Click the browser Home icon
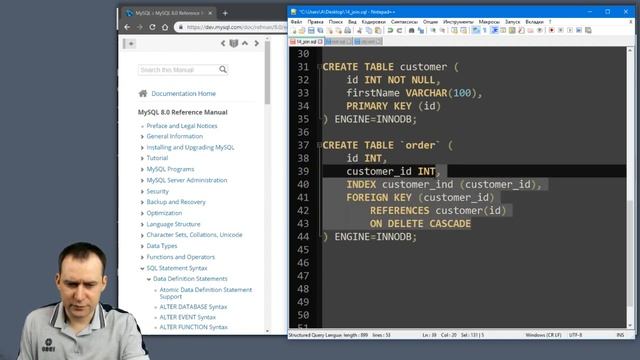The image size is (640, 360). [165, 27]
